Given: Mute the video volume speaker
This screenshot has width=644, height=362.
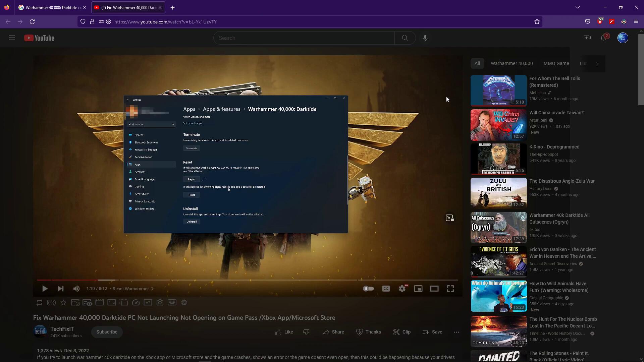Looking at the screenshot, I should pos(76,289).
